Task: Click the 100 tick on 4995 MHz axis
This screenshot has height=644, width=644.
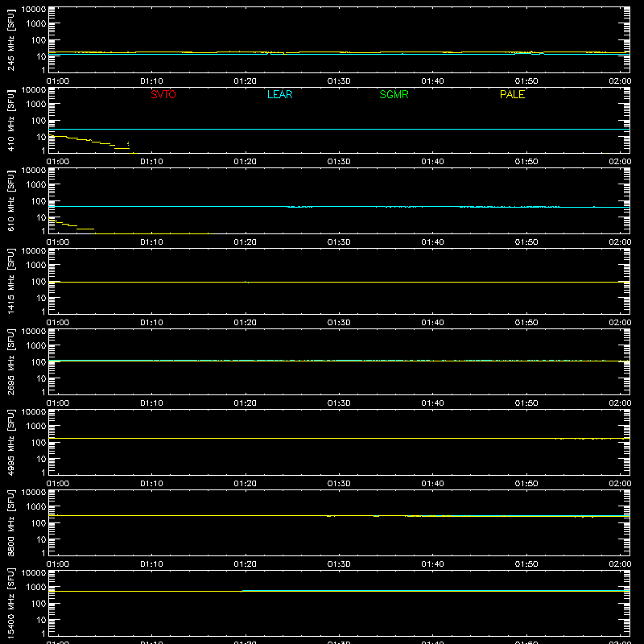Action: (39, 442)
